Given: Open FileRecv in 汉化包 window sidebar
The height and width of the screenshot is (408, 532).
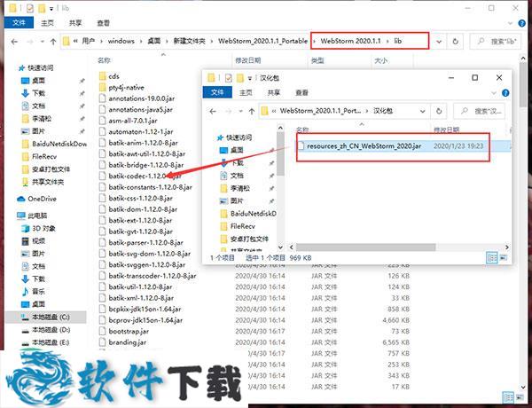Looking at the screenshot, I should (243, 226).
